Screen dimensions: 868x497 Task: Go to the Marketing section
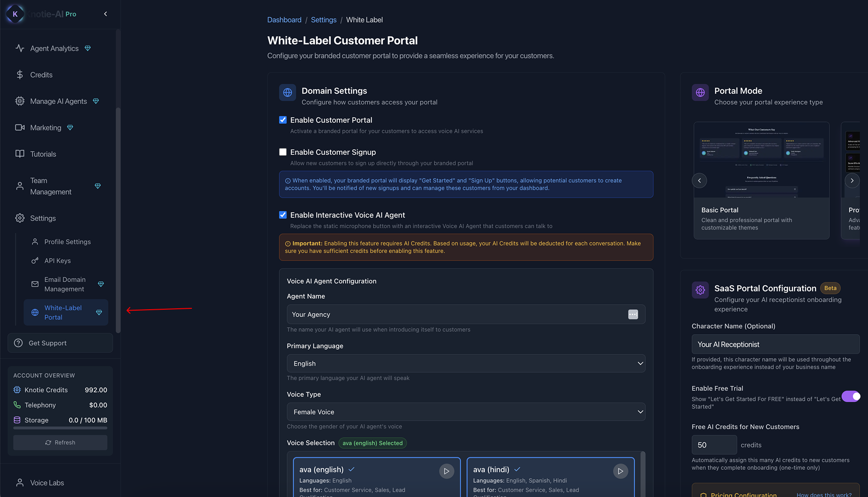pos(45,127)
